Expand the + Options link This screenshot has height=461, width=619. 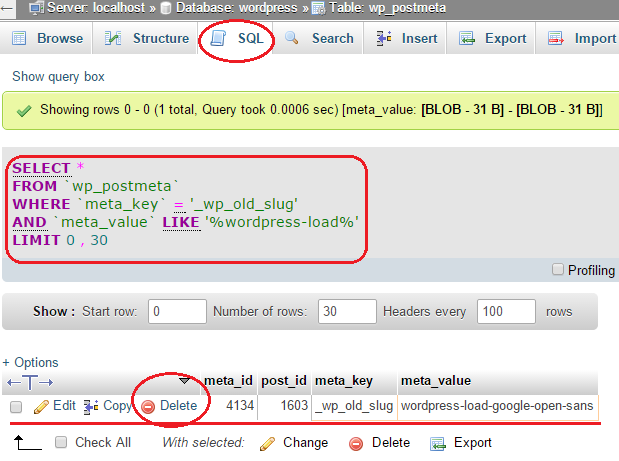[30, 362]
